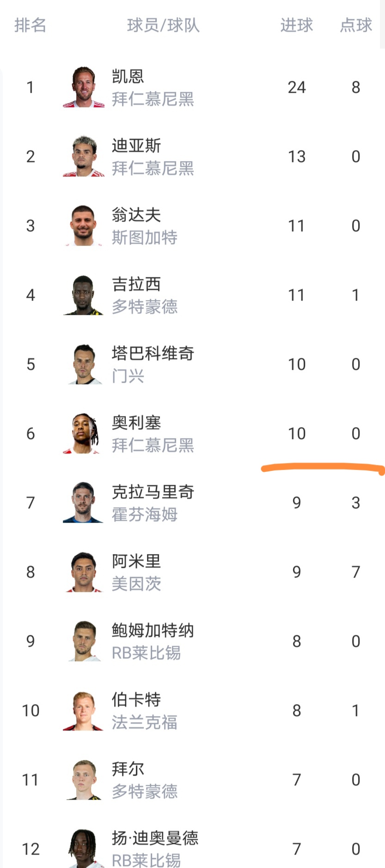Select the avatar beside 阿米里
Screen dimensions: 385x868
(x=84, y=572)
